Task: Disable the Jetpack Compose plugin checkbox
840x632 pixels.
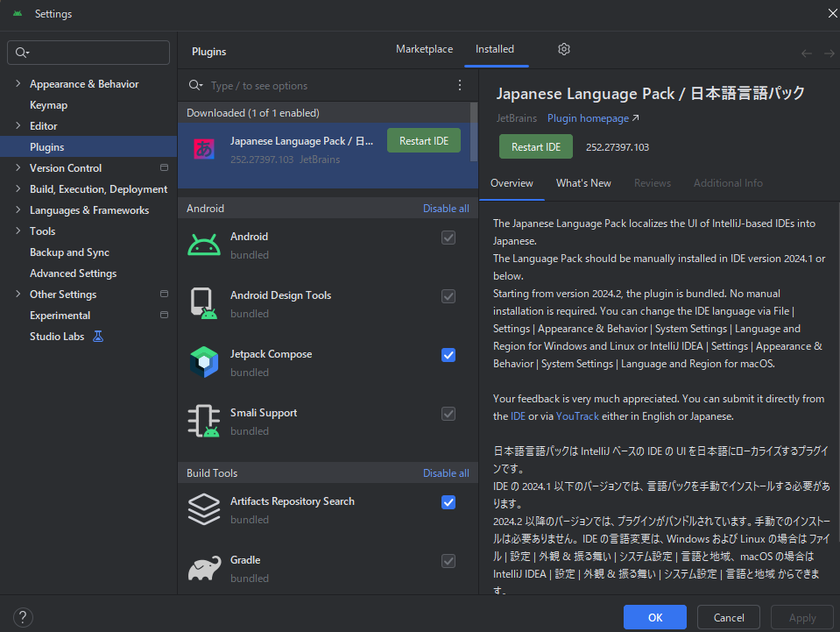Action: coord(448,355)
